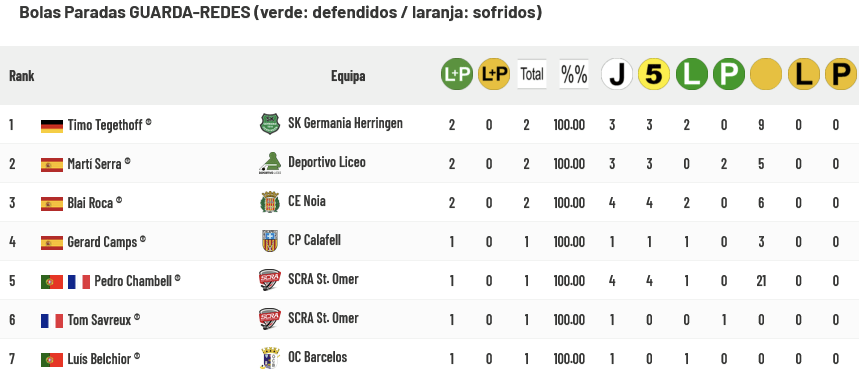Click the green L column header icon
The width and height of the screenshot is (859, 377).
tap(691, 74)
